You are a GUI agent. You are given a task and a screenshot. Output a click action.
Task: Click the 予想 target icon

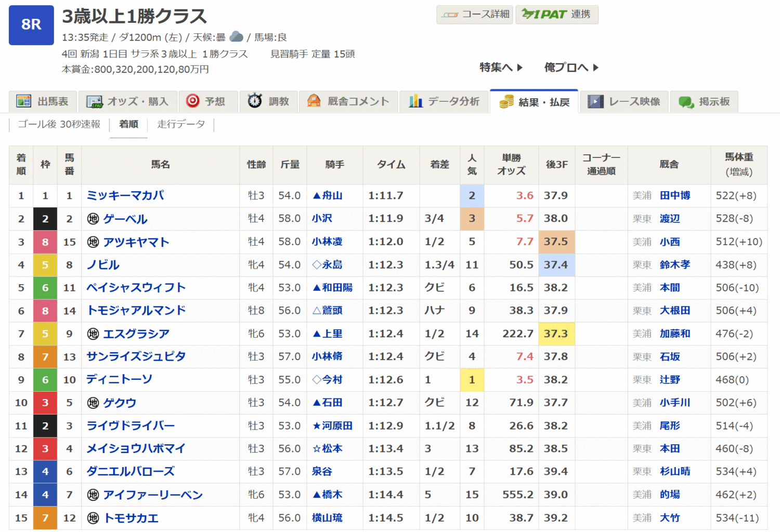click(193, 101)
